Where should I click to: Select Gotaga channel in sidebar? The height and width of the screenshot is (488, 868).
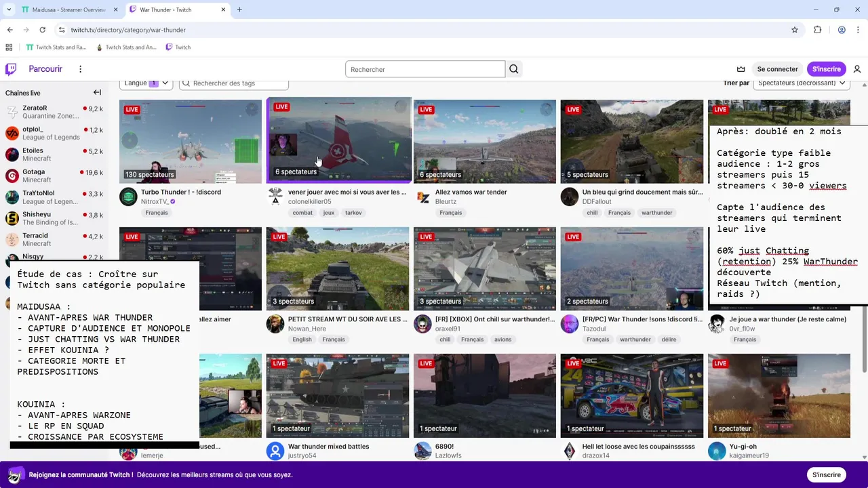pos(54,176)
